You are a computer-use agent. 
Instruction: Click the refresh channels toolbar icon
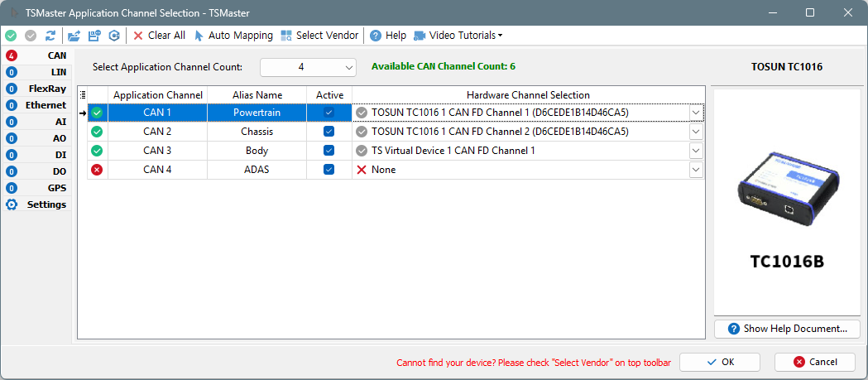pos(50,36)
